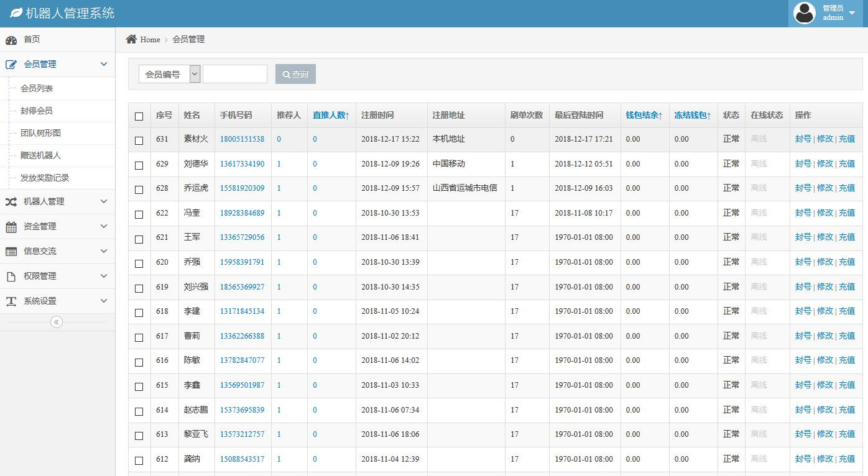Screen dimensions: 868x476
Task: Click the 查询 search button
Action: (295, 74)
